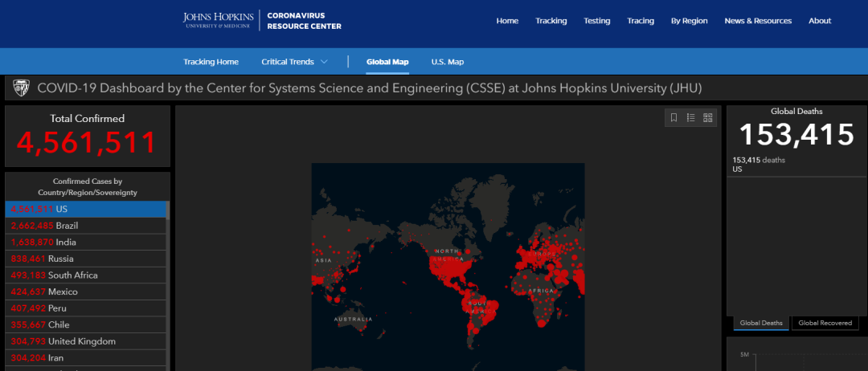The image size is (868, 371).
Task: Click the Asia label on the map
Action: 323,260
